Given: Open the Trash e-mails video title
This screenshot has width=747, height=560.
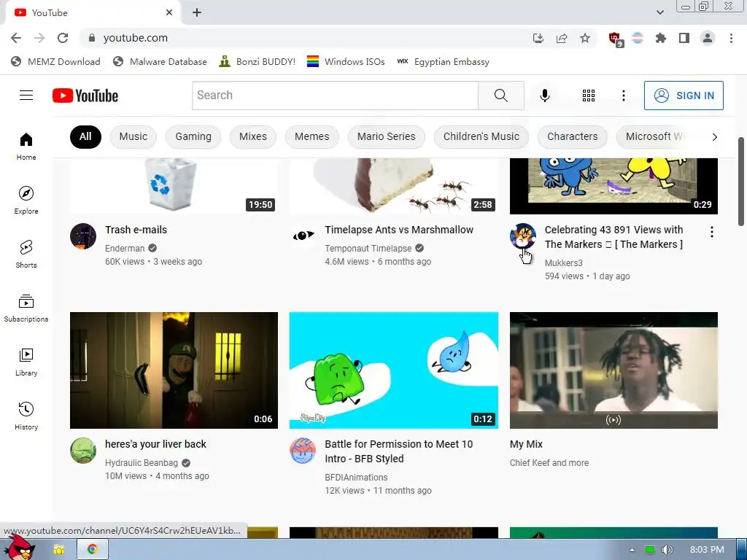Looking at the screenshot, I should coord(136,230).
